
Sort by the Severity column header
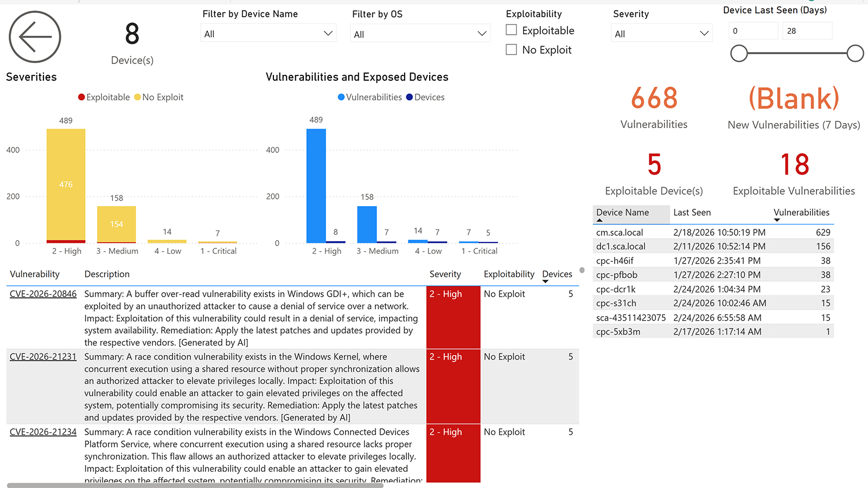[445, 274]
